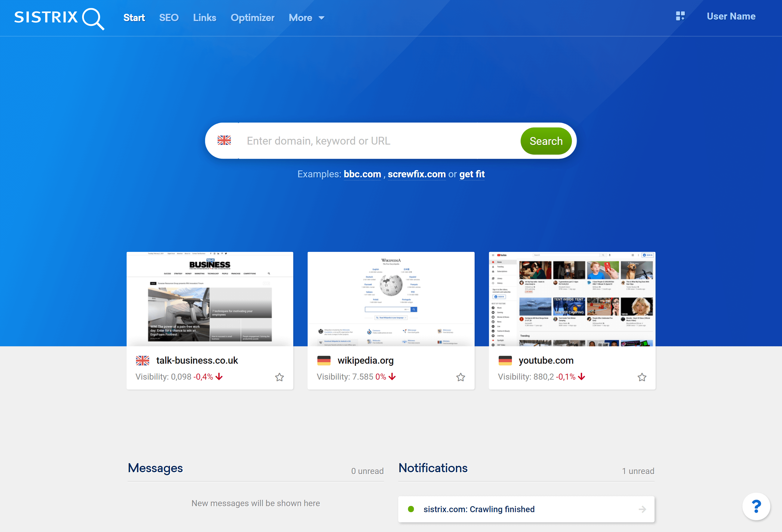This screenshot has width=782, height=532.
Task: Go to the Start tab
Action: [x=134, y=17]
